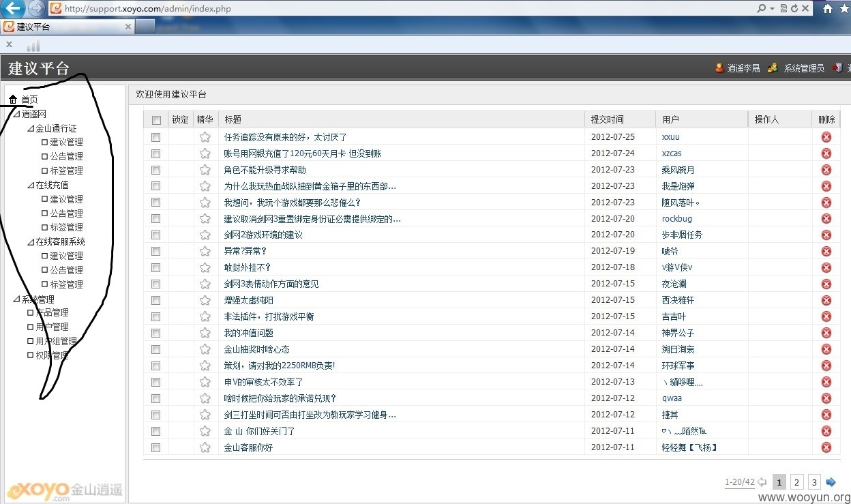The width and height of the screenshot is (851, 504).
Task: Close the 建议平台 browser tab
Action: [x=128, y=27]
